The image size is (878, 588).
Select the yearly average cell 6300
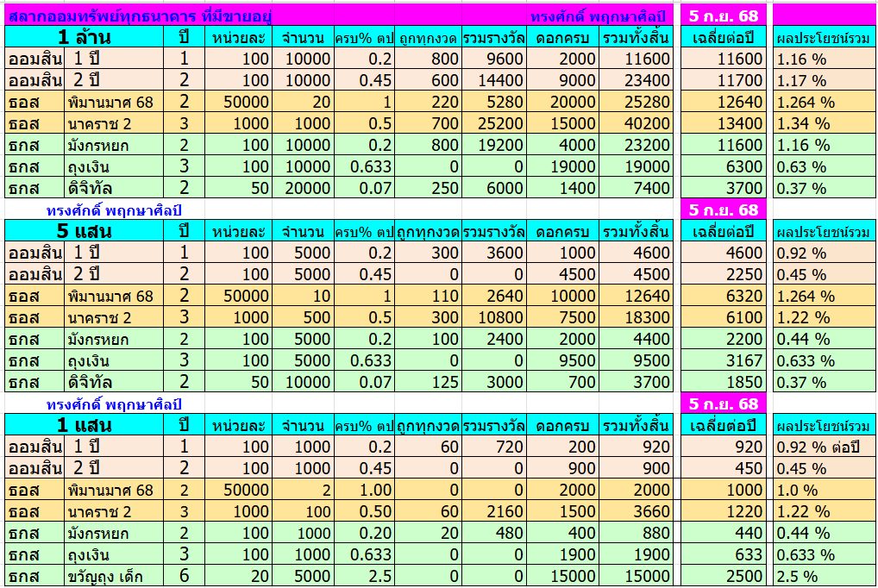tap(723, 166)
